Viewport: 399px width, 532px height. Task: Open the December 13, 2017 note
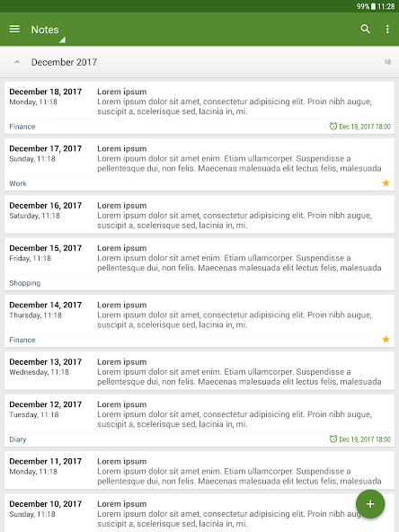[199, 371]
